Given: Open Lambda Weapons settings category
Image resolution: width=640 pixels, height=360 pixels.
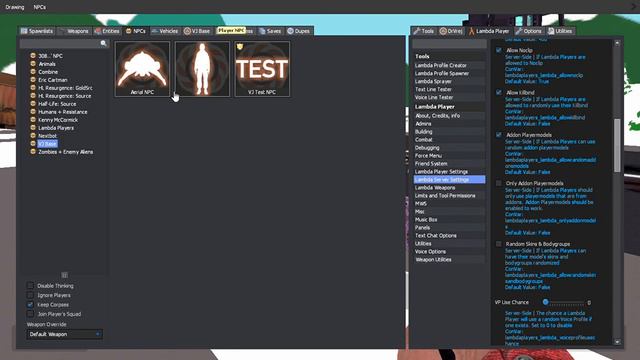Looking at the screenshot, I should pos(449,188).
